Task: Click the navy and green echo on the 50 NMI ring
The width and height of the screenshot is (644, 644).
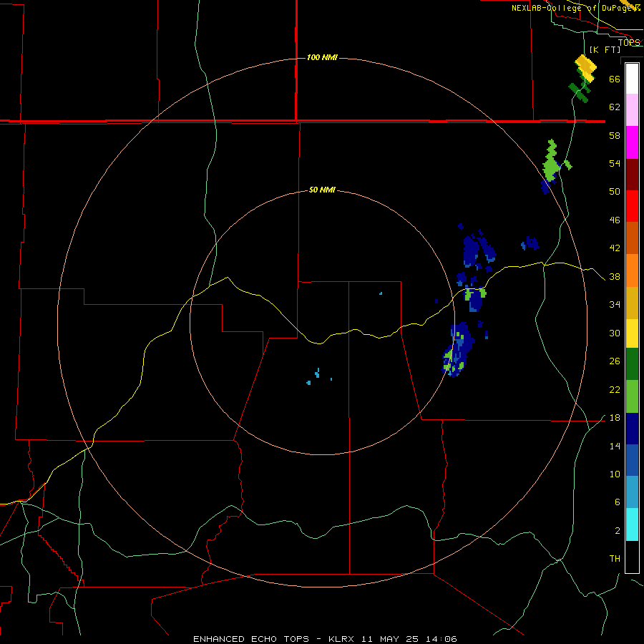Action: coord(457,349)
